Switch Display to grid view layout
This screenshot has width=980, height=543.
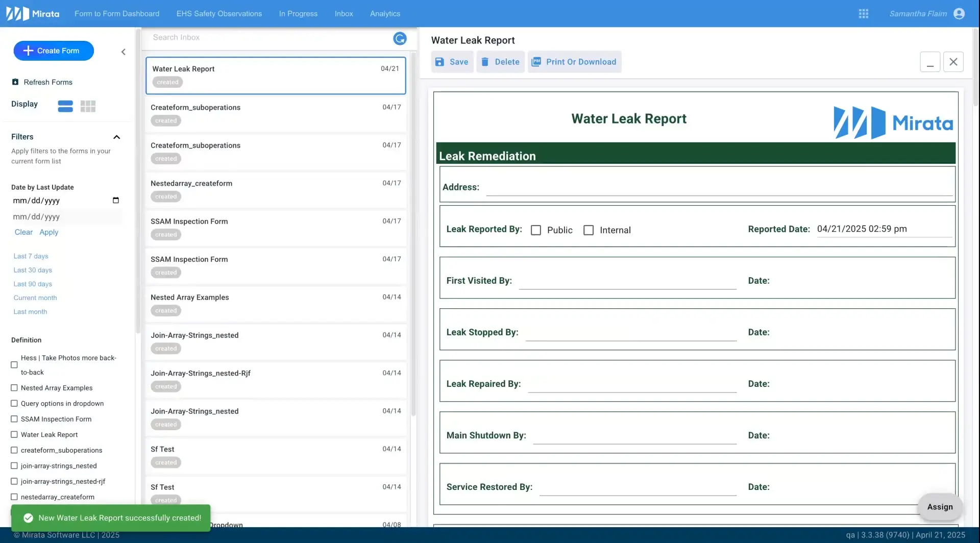point(87,106)
